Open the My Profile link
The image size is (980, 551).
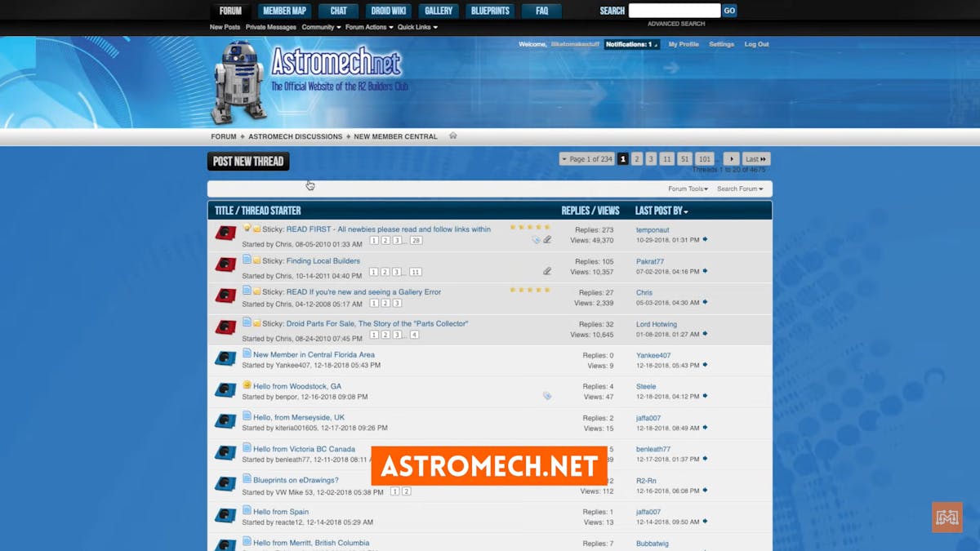[684, 44]
